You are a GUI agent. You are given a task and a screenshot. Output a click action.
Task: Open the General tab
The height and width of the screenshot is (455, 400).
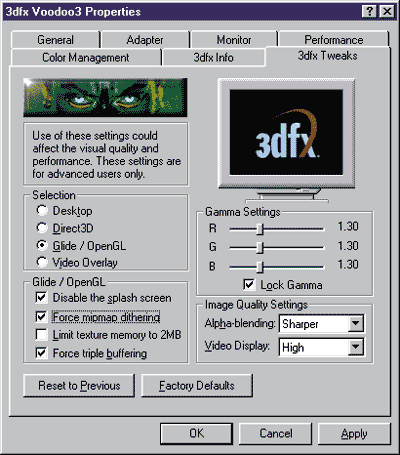55,40
